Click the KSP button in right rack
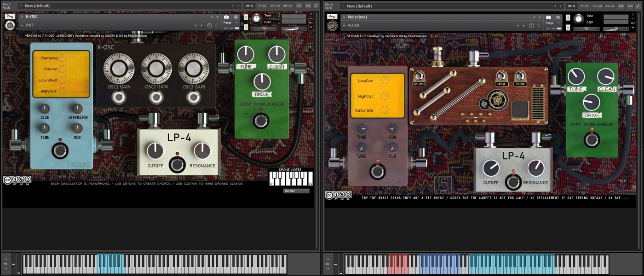Viewport: 644px width, 276px height. point(621,6)
